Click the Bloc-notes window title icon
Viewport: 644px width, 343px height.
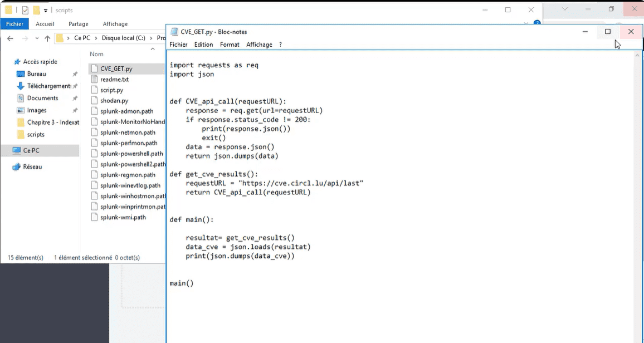[x=174, y=32]
